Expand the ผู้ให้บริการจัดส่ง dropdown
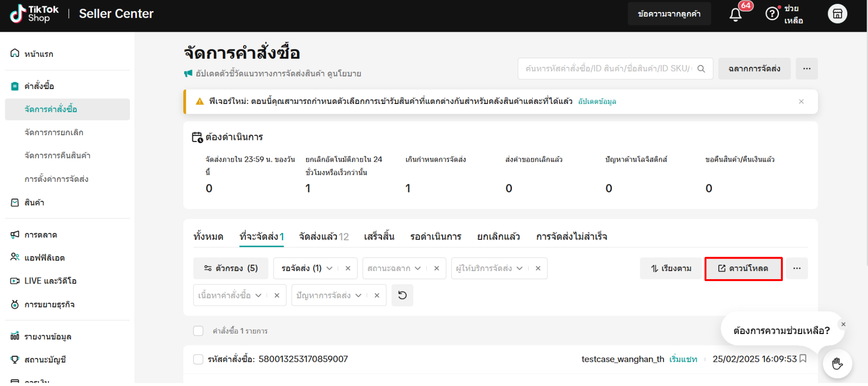Viewport: 868px width, 386px height. (x=520, y=269)
